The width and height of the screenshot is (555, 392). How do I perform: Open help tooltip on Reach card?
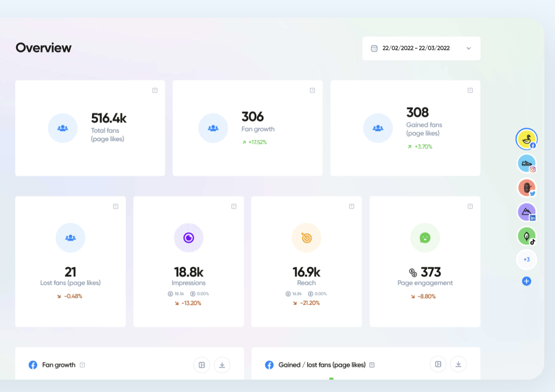pos(352,206)
